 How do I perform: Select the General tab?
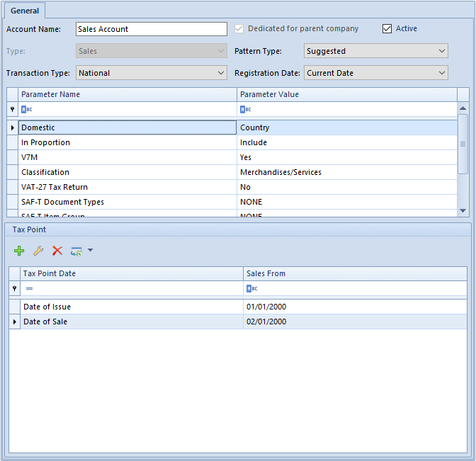click(x=25, y=11)
